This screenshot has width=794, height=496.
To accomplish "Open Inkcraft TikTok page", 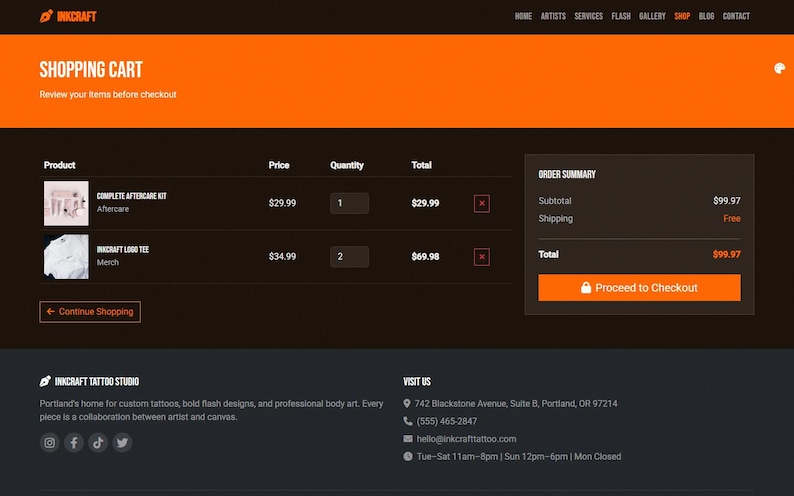I will (98, 443).
